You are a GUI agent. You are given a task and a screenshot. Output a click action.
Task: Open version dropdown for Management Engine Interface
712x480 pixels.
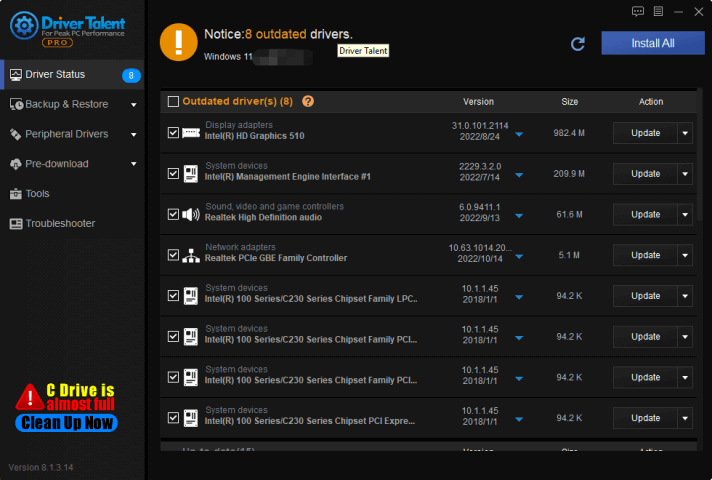(519, 175)
